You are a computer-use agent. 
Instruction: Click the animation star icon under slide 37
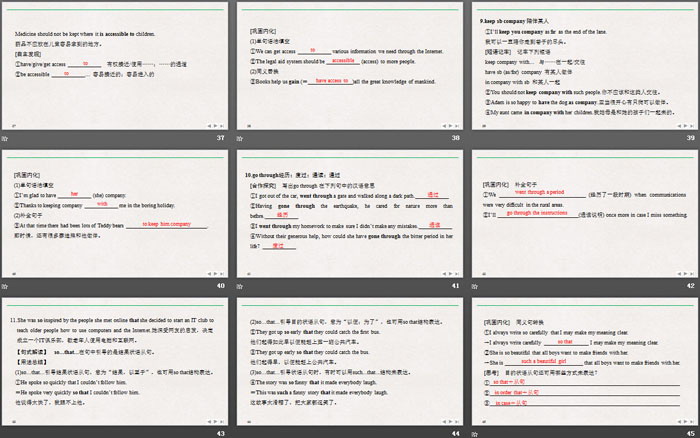(6, 139)
